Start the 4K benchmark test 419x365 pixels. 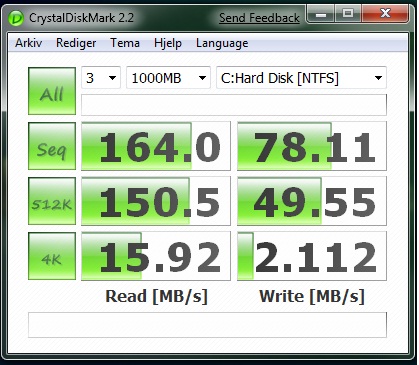click(52, 256)
